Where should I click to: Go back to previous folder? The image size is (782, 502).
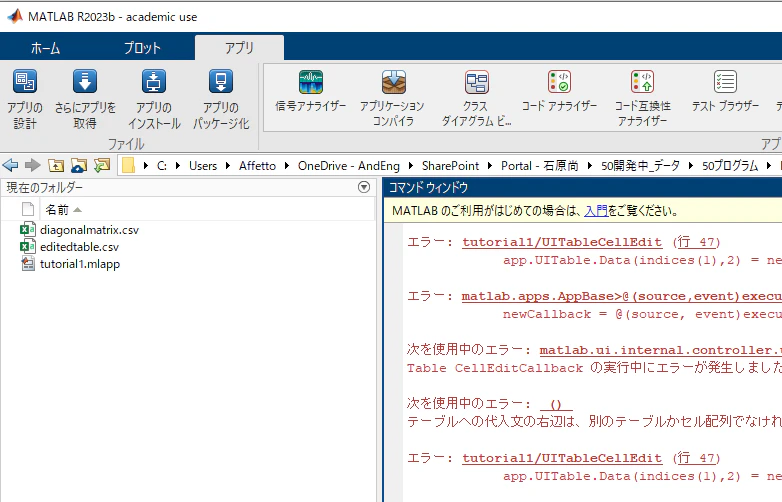coord(10,165)
